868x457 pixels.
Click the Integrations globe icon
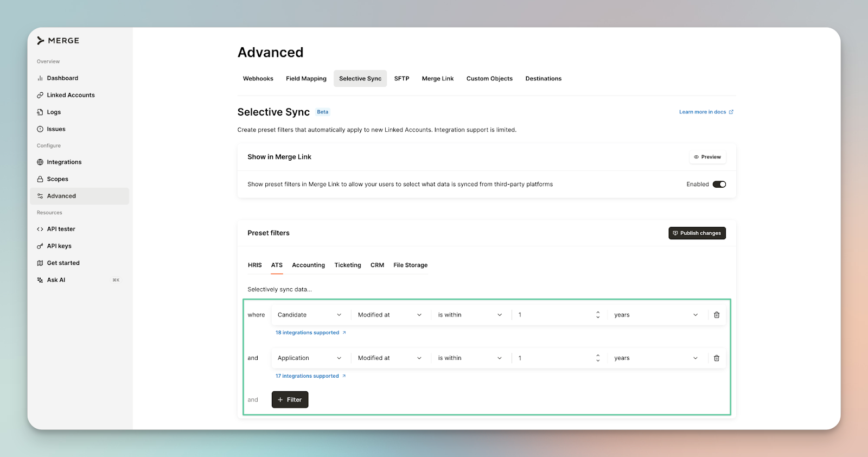(40, 162)
